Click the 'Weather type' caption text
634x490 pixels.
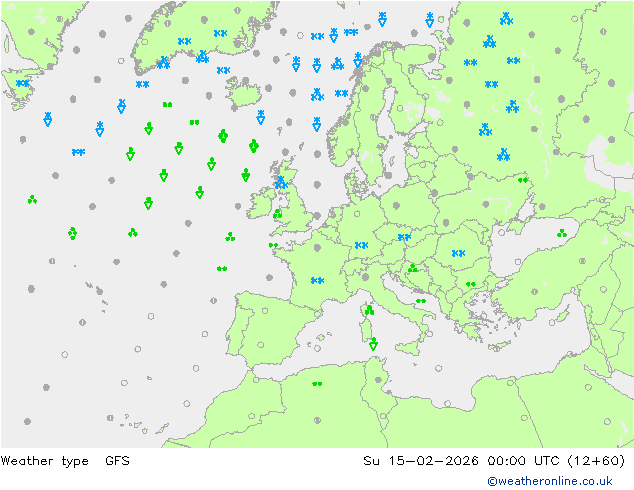(44, 460)
